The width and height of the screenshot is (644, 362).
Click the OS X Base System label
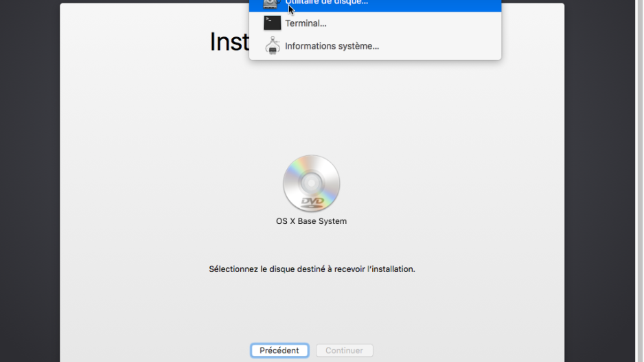tap(311, 221)
